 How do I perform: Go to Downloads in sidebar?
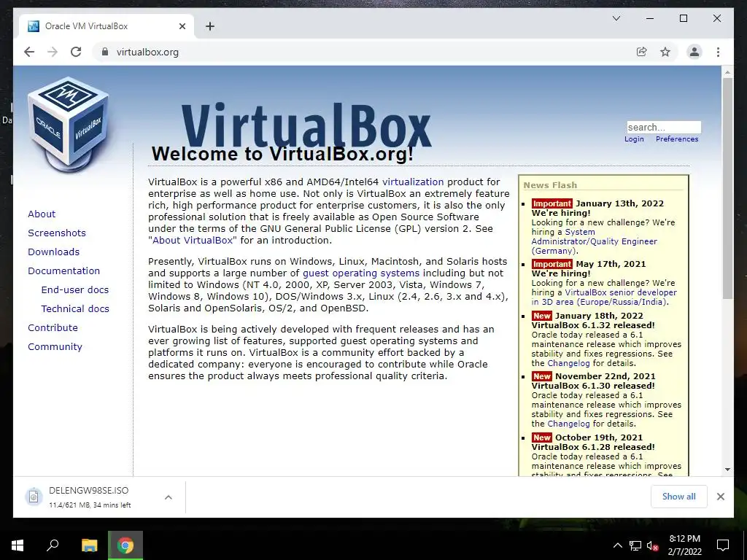(x=53, y=252)
